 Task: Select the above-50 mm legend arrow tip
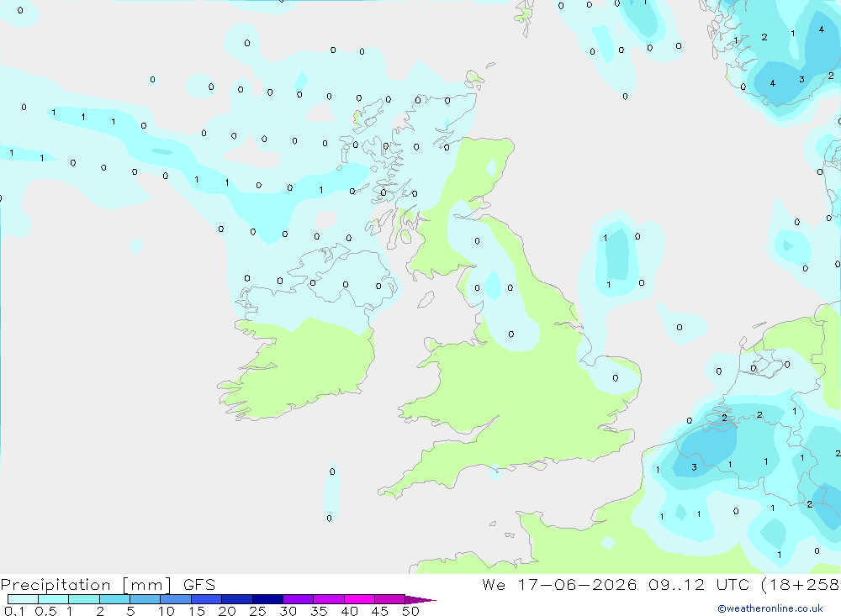click(420, 599)
